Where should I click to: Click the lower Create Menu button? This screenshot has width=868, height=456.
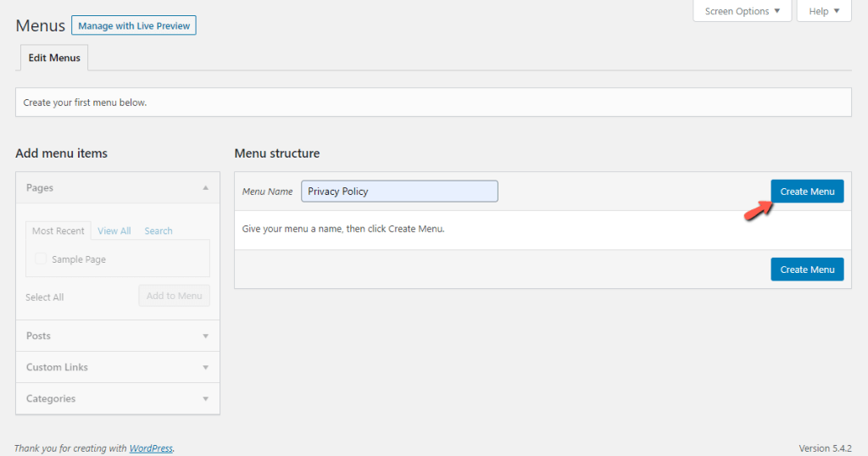807,269
